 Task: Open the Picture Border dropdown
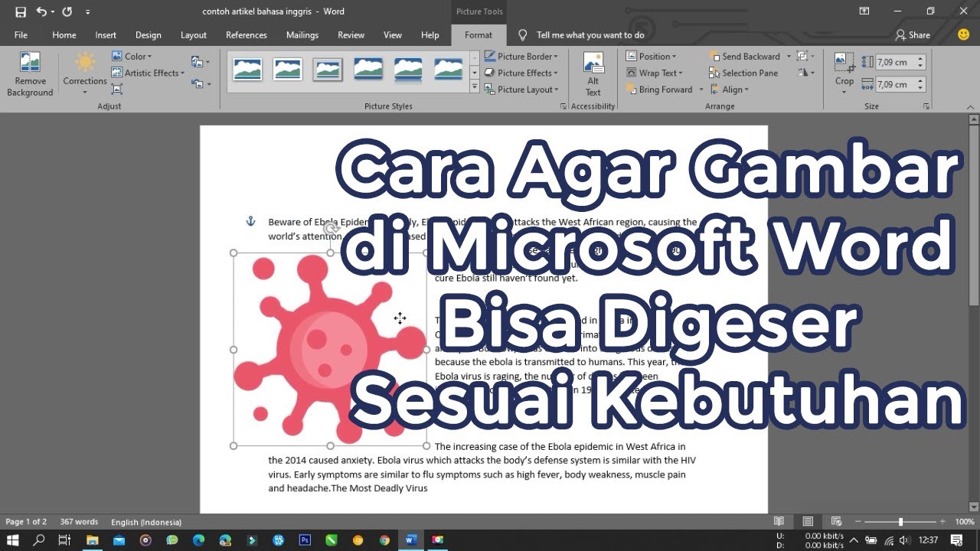[x=521, y=57]
